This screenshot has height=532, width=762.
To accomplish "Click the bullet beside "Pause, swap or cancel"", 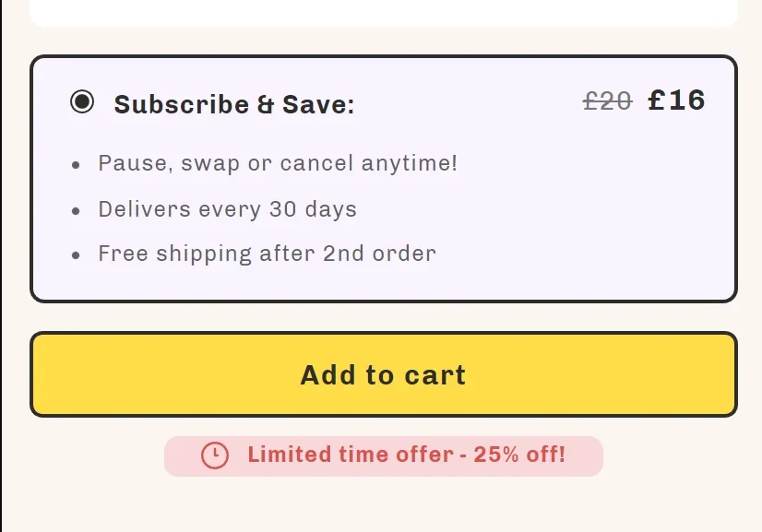I will click(76, 165).
